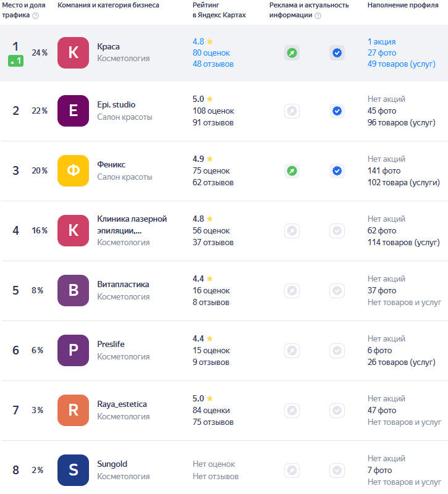Click the green ad arrow icon for Краса
Screen dimensions: 448x494
coord(292,53)
